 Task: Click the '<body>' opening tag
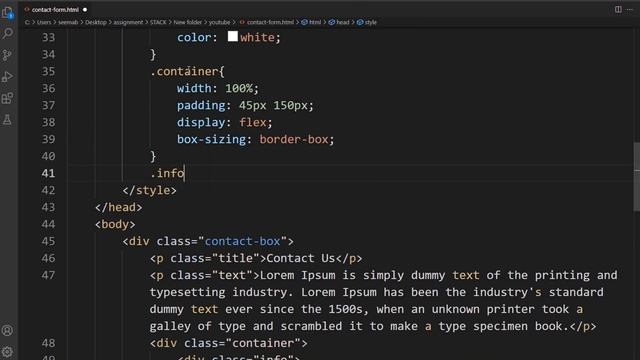coord(115,224)
